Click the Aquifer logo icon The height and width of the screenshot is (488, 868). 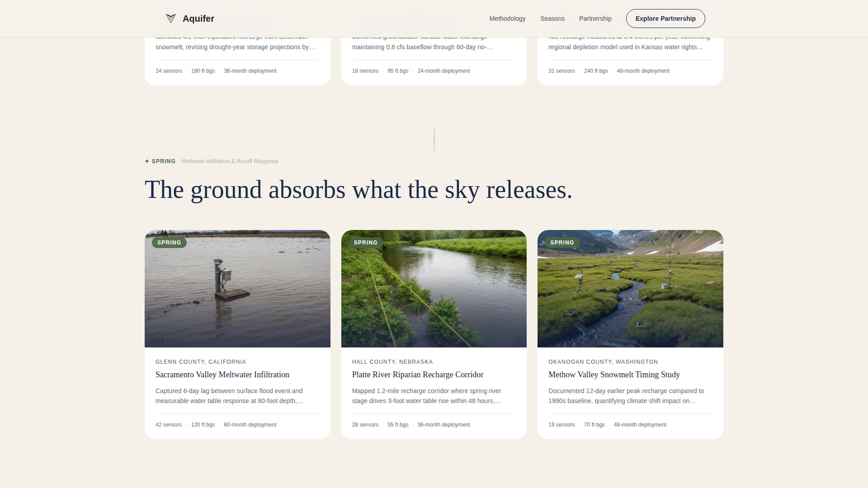(x=171, y=19)
